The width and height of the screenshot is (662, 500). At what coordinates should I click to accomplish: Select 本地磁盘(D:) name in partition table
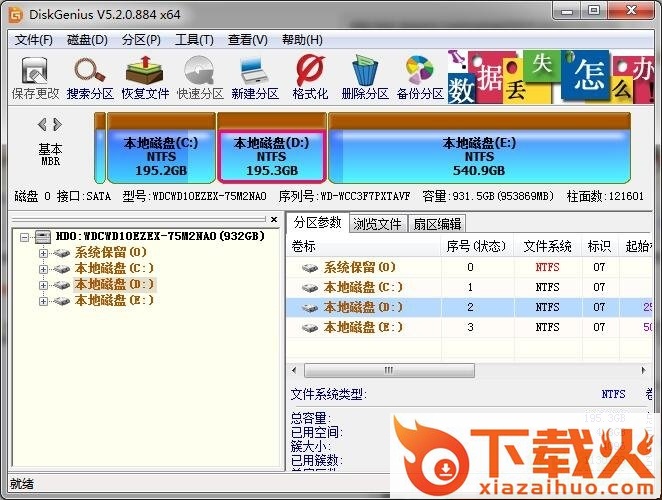363,308
